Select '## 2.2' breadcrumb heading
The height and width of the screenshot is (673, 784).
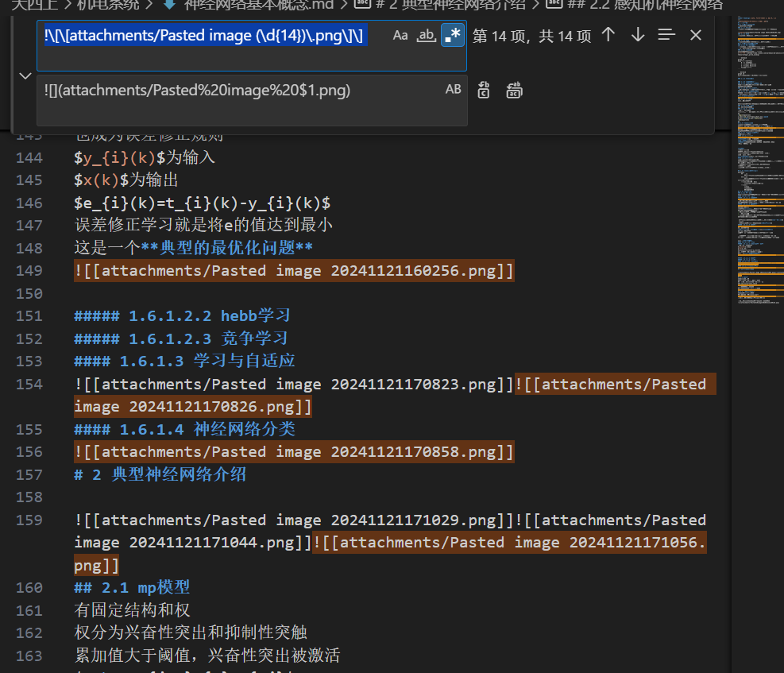[645, 4]
